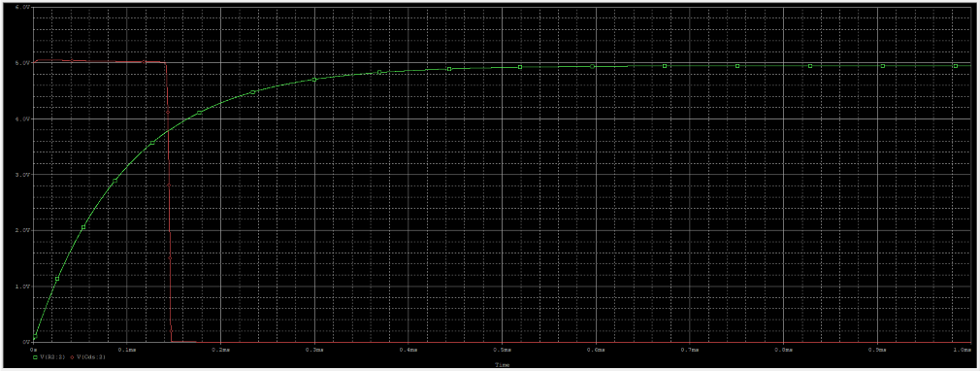Click the 1.0V y-axis label
Image resolution: width=980 pixels, height=371 pixels.
pos(22,286)
